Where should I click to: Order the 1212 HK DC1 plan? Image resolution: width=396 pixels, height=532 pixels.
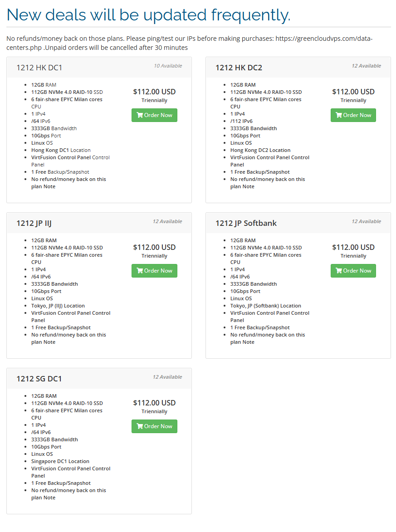(154, 115)
